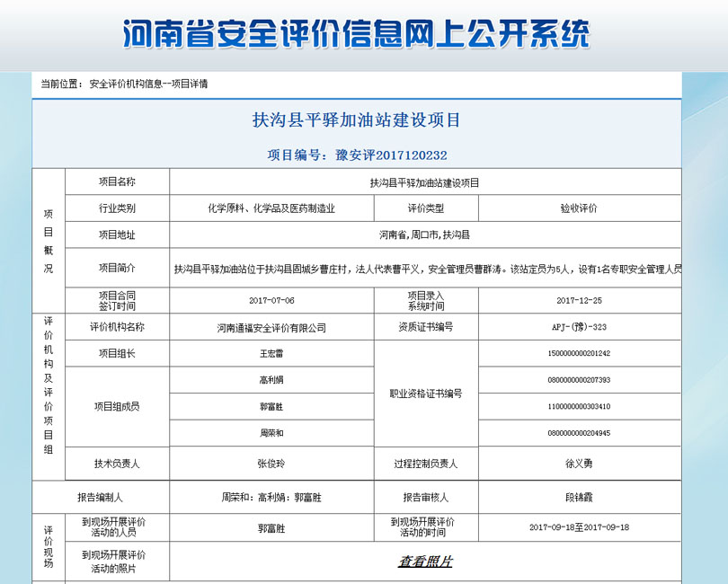The image size is (728, 584).
Task: Click the 报告编制人 label cell
Action: [101, 497]
